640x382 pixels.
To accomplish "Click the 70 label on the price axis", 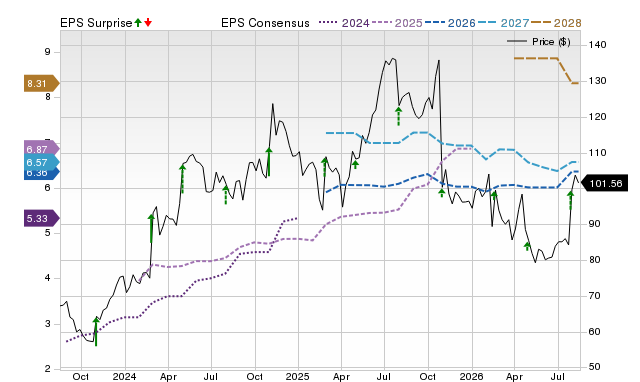I will (x=594, y=296).
